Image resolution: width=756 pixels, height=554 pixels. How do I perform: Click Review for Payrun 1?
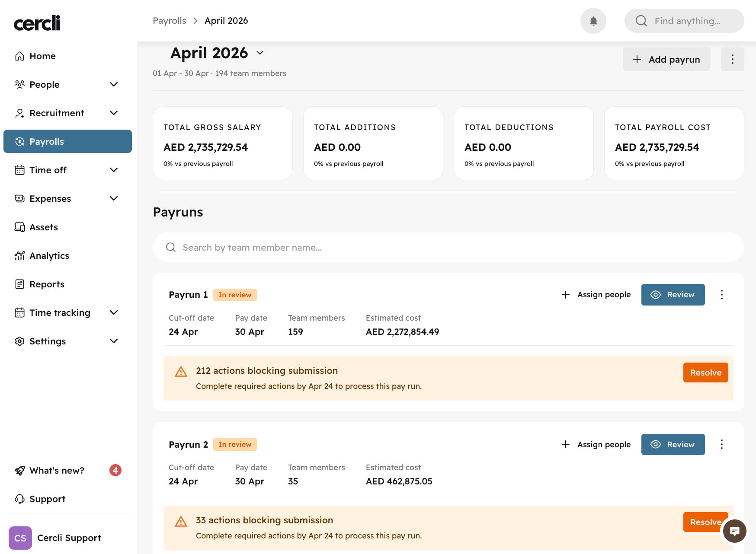pyautogui.click(x=673, y=295)
